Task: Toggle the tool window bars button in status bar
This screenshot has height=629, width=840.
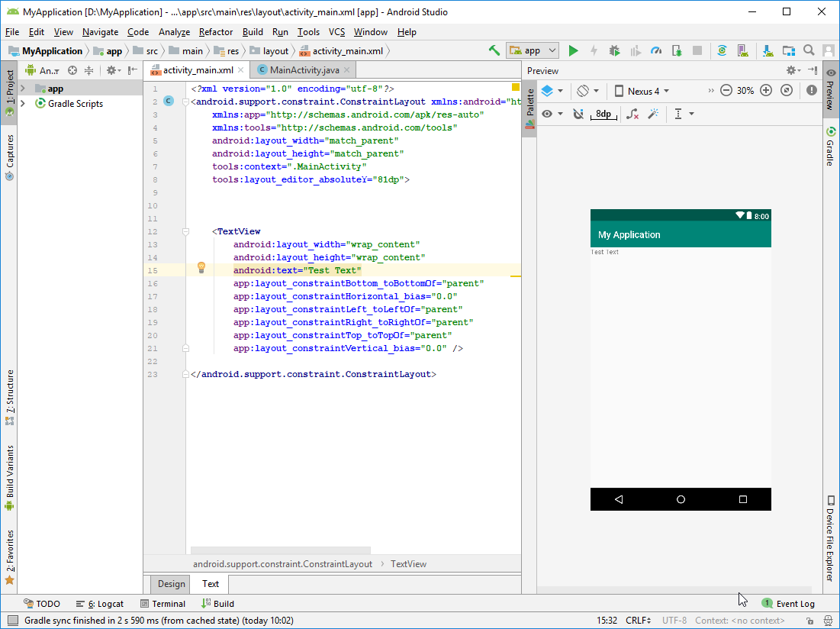Action: point(12,621)
